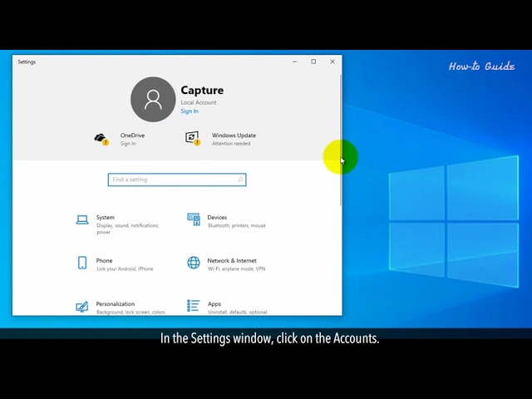Open the Personalization settings category
This screenshot has height=399, width=532.
(121, 308)
